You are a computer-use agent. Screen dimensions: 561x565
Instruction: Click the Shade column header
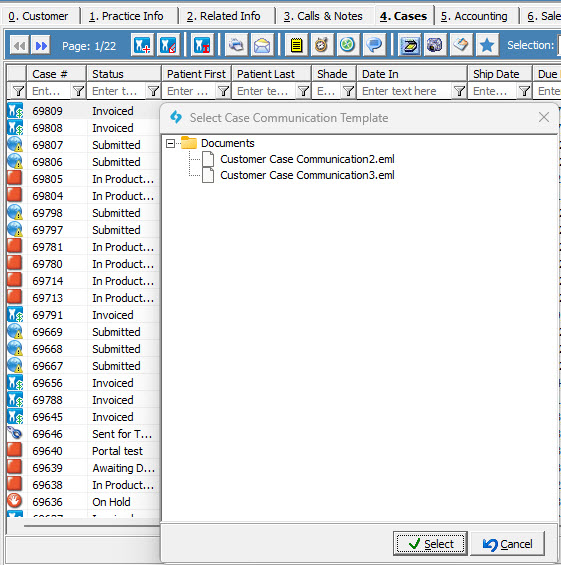tap(334, 74)
